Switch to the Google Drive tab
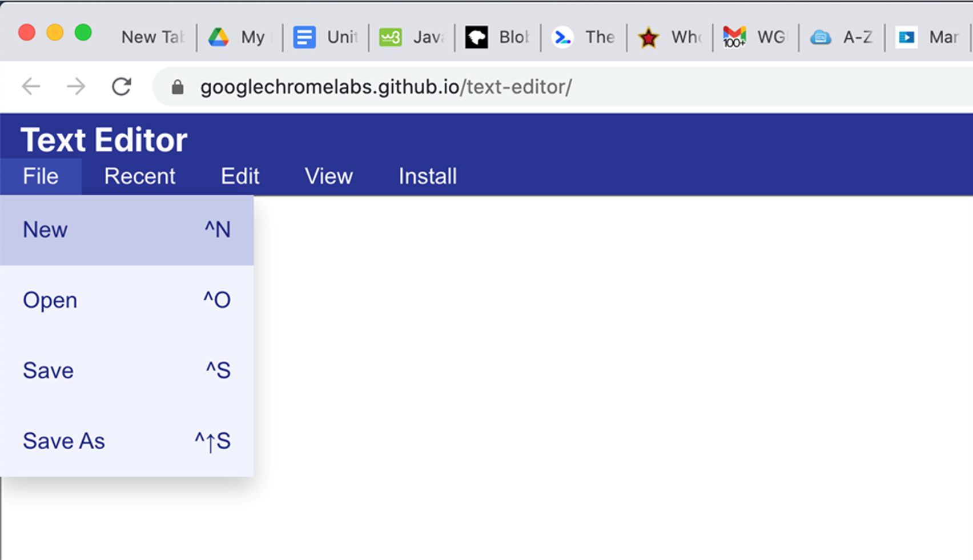The width and height of the screenshot is (973, 560). tap(239, 37)
